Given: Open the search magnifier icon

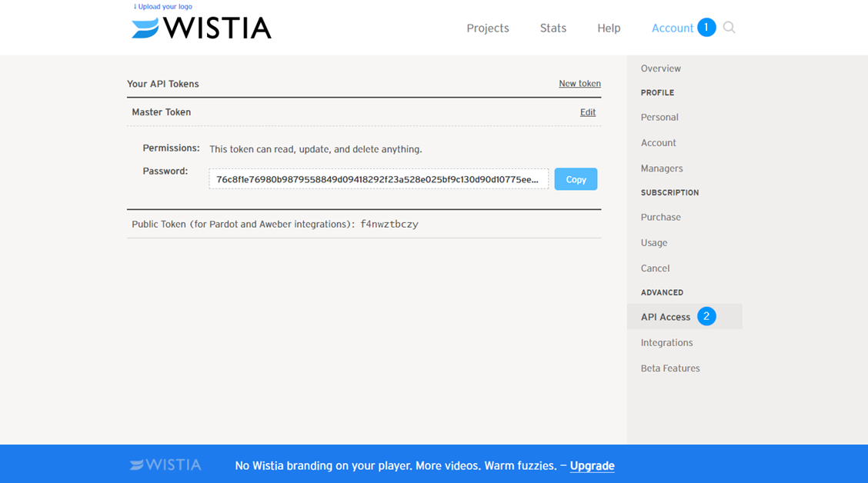Looking at the screenshot, I should coord(729,28).
